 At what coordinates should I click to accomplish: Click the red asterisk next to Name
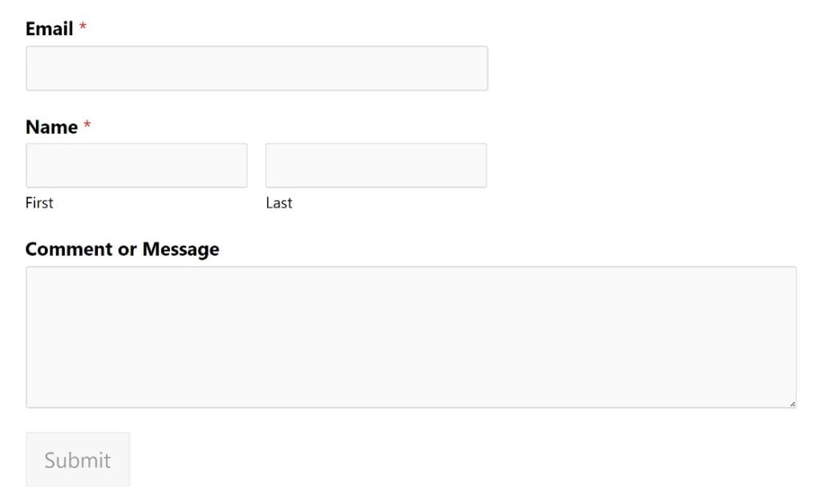(85, 124)
